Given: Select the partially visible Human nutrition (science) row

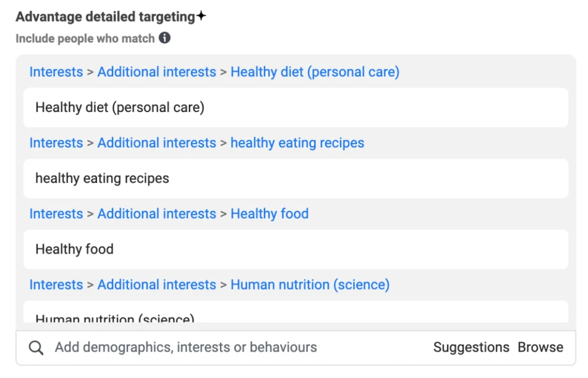Looking at the screenshot, I should pos(296,315).
